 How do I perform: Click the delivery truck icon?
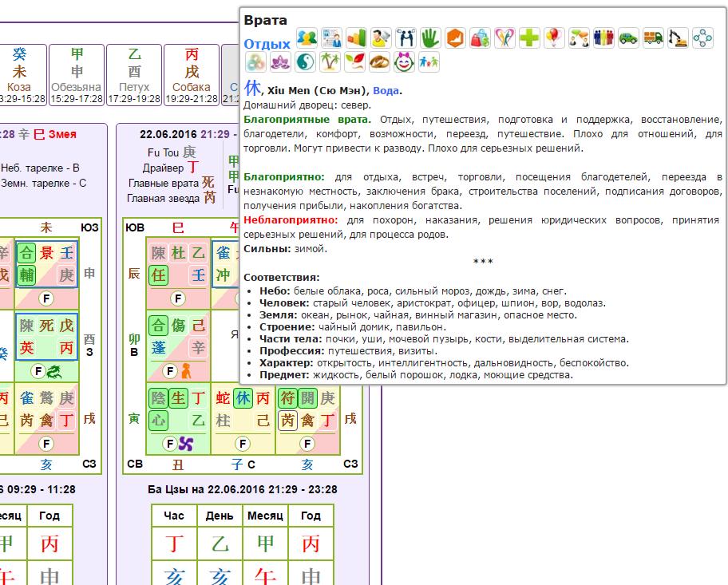(x=653, y=38)
